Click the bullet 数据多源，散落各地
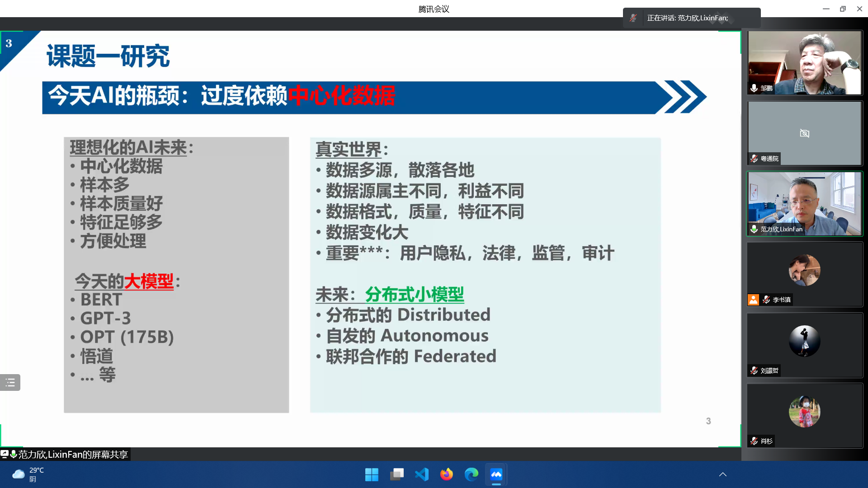The height and width of the screenshot is (488, 868). pyautogui.click(x=400, y=170)
